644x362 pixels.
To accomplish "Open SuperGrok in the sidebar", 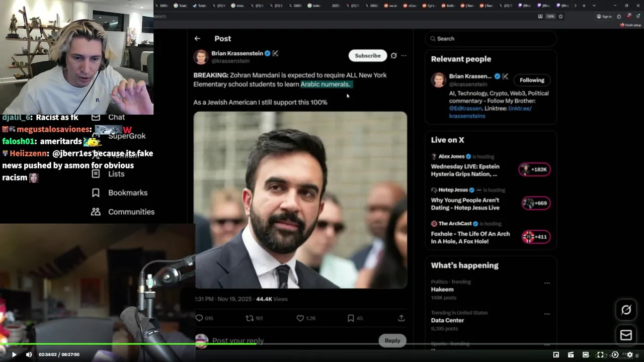I will tap(127, 136).
